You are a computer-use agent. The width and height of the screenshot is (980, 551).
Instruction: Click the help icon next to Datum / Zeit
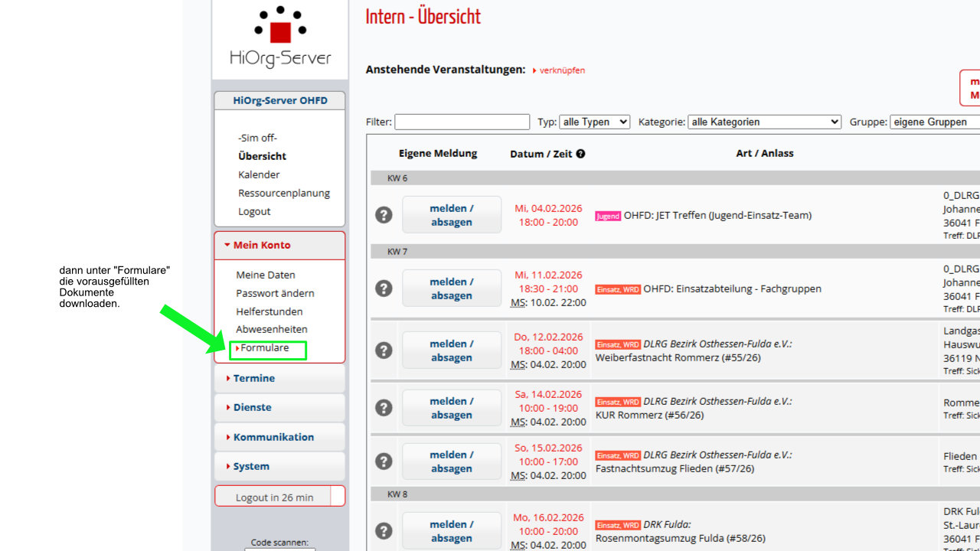[580, 154]
